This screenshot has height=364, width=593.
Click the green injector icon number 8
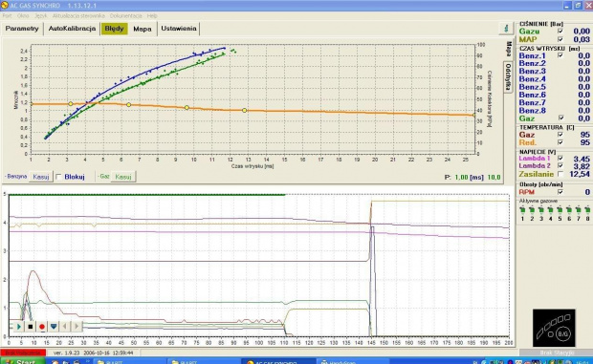[x=587, y=210]
